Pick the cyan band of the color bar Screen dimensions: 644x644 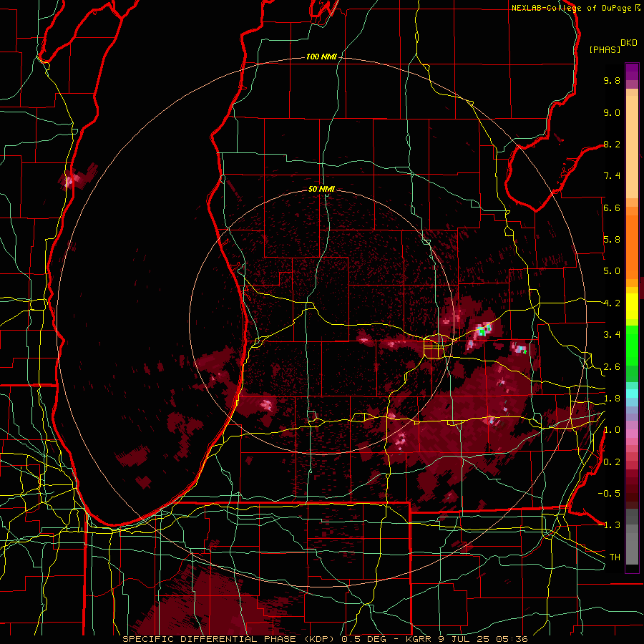click(x=632, y=393)
